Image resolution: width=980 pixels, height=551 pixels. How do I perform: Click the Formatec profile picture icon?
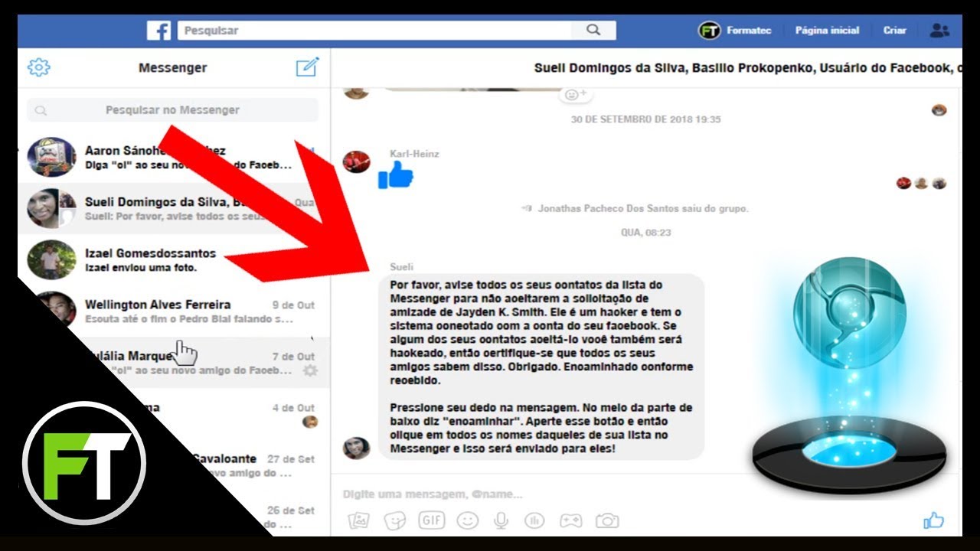pos(710,31)
